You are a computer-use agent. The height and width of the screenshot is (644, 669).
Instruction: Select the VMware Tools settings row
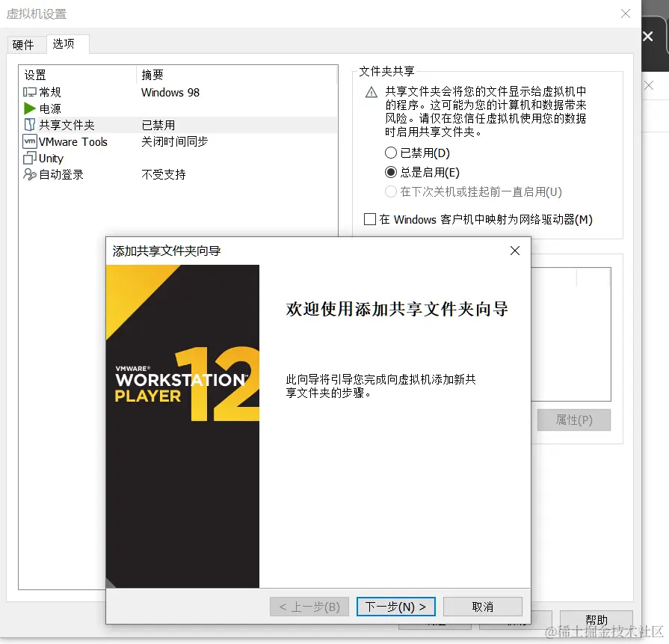click(179, 141)
